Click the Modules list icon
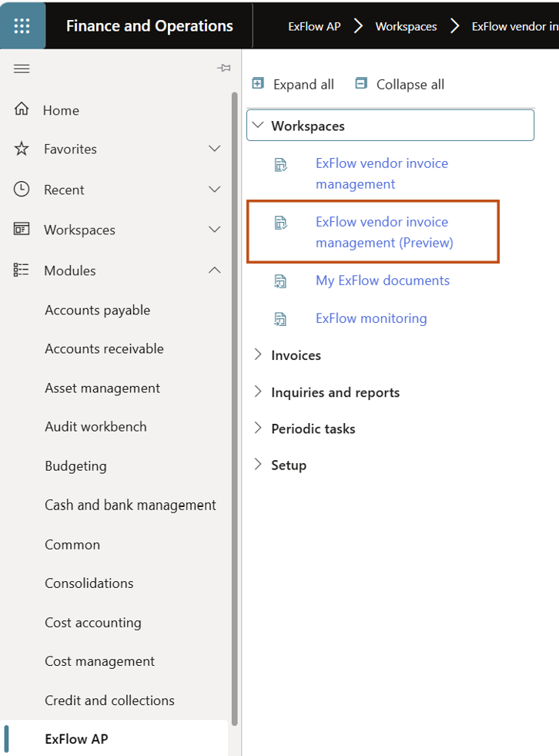559x756 pixels. [x=22, y=270]
